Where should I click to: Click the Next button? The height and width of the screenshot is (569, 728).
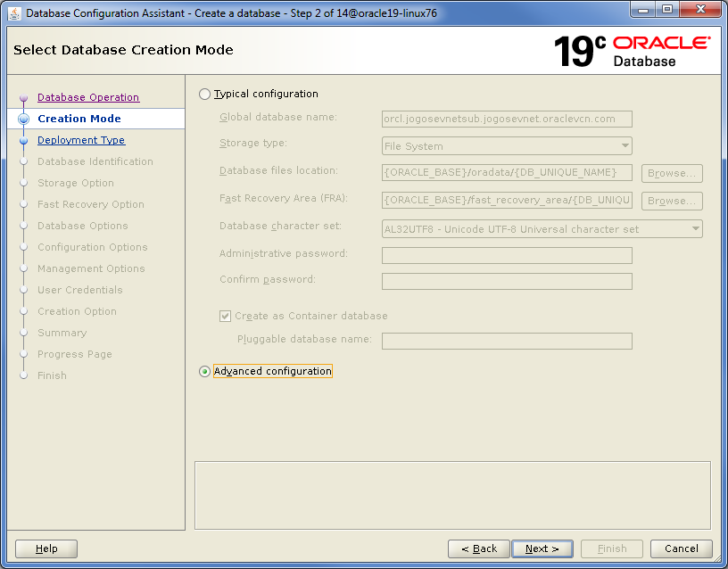542,548
